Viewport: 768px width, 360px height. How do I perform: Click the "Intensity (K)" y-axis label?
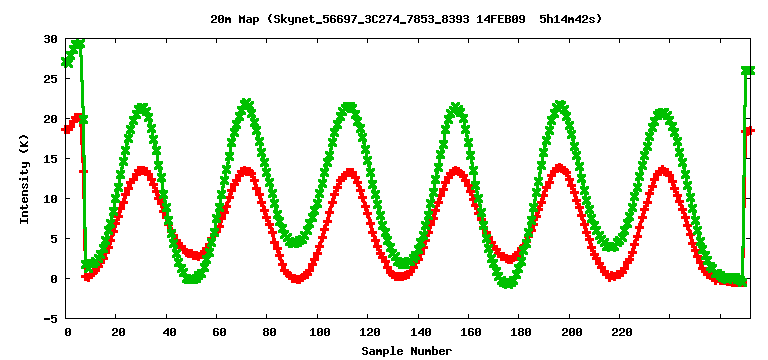click(x=24, y=178)
